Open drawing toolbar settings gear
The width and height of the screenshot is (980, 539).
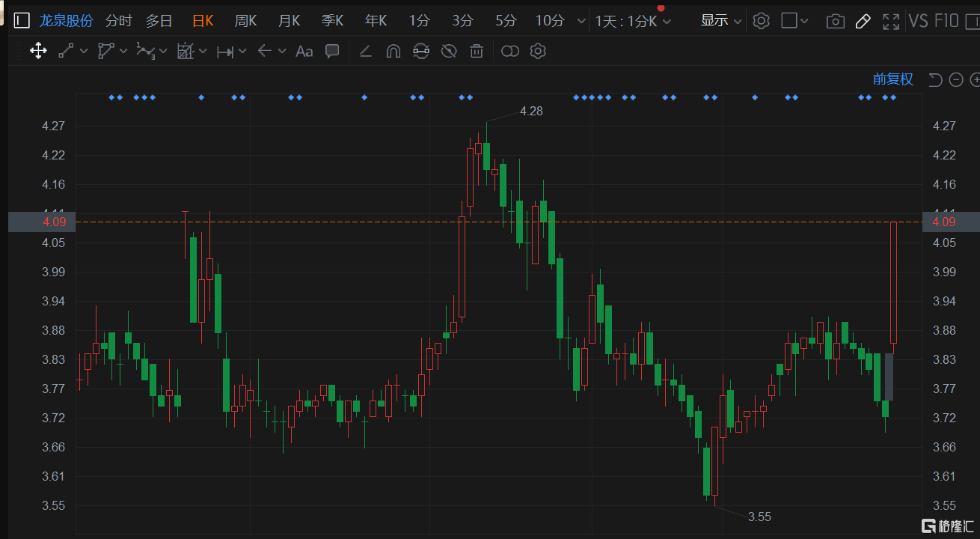538,51
